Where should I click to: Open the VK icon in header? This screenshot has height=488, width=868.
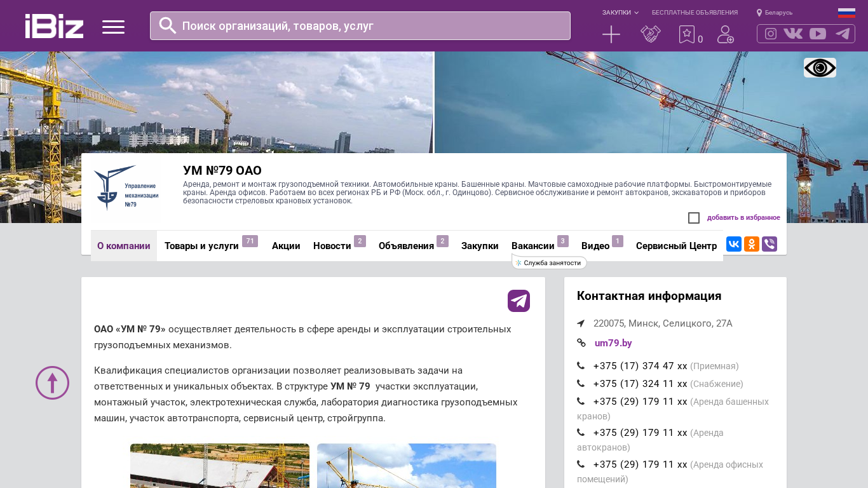[x=793, y=34]
